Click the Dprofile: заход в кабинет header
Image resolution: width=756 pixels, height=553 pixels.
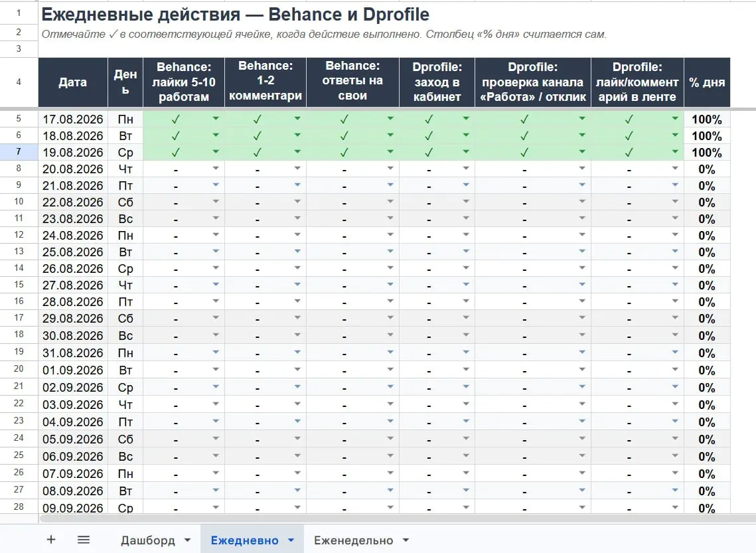click(x=437, y=82)
